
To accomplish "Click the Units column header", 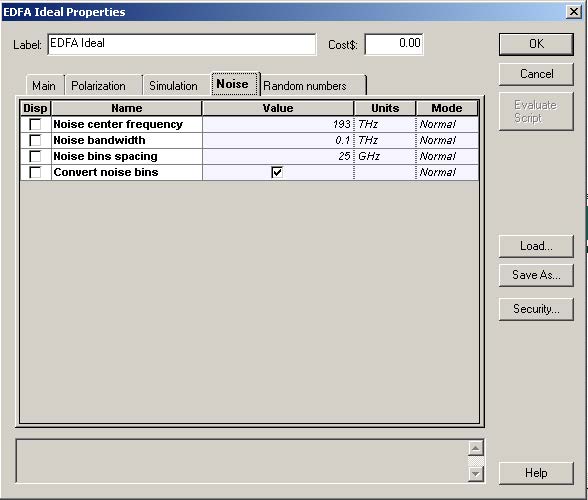I will click(385, 108).
